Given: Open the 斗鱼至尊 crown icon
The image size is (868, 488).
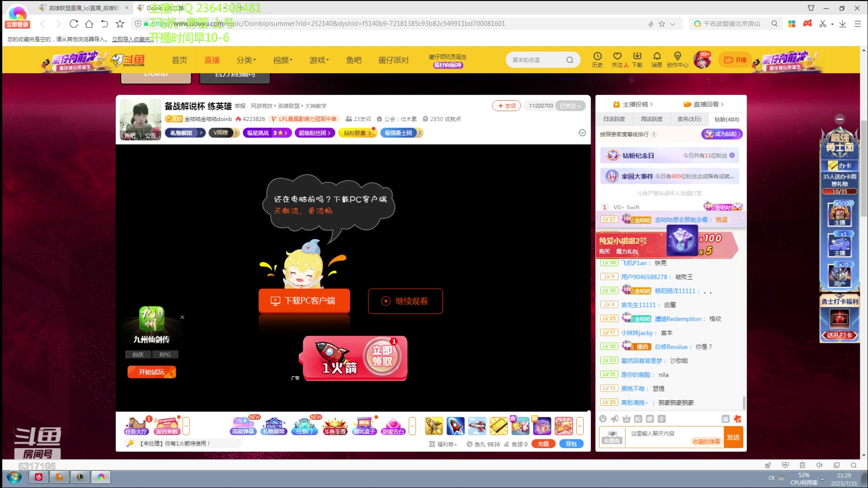Looking at the screenshot, I should (335, 426).
